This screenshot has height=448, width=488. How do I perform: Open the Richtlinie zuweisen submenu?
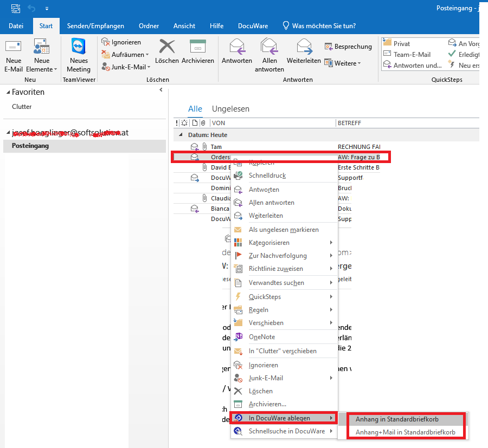point(284,269)
